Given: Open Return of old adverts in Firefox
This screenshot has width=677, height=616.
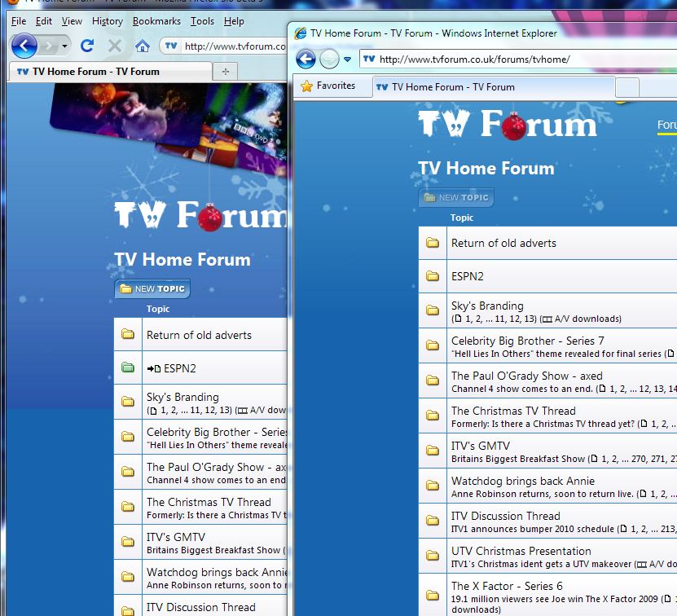Looking at the screenshot, I should point(199,335).
